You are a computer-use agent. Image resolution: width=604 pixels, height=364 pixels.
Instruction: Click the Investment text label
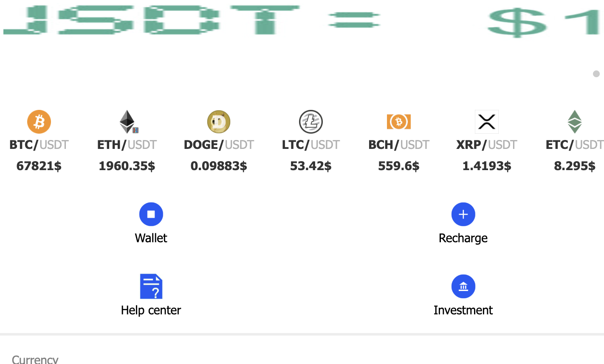(x=463, y=310)
